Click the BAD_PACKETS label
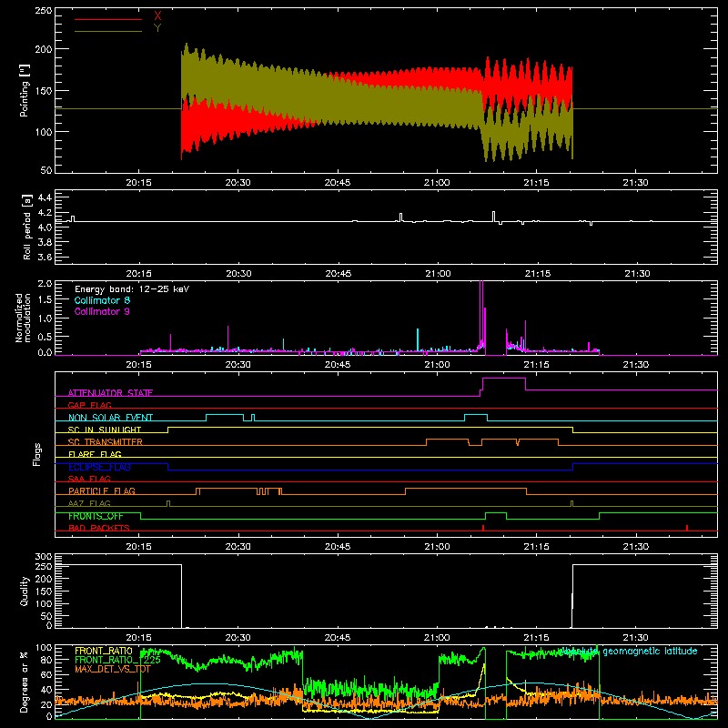 (x=99, y=528)
